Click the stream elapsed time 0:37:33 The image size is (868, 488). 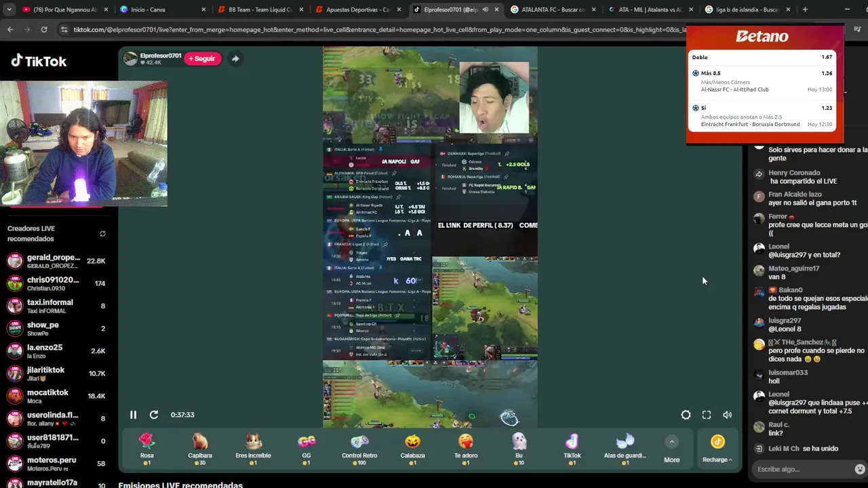point(182,415)
